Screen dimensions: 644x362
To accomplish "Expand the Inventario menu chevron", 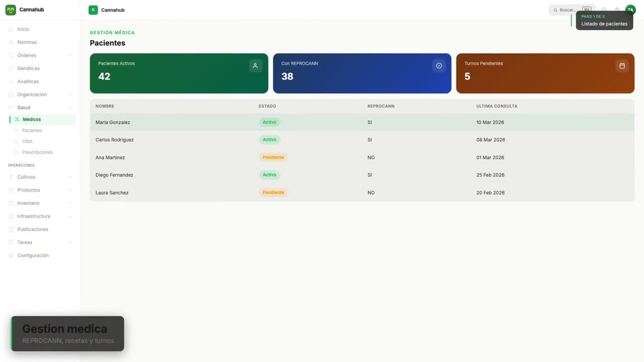I will pos(69,203).
